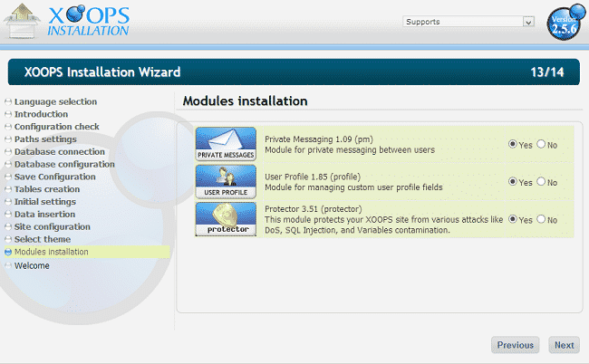Click the Protector module shield icon
The width and height of the screenshot is (589, 364).
click(226, 219)
